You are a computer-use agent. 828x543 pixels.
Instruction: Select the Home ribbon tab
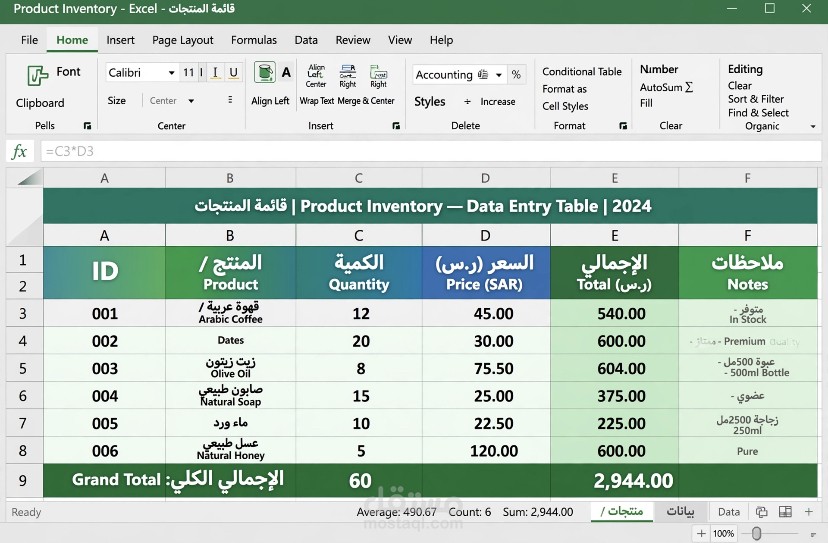point(72,40)
